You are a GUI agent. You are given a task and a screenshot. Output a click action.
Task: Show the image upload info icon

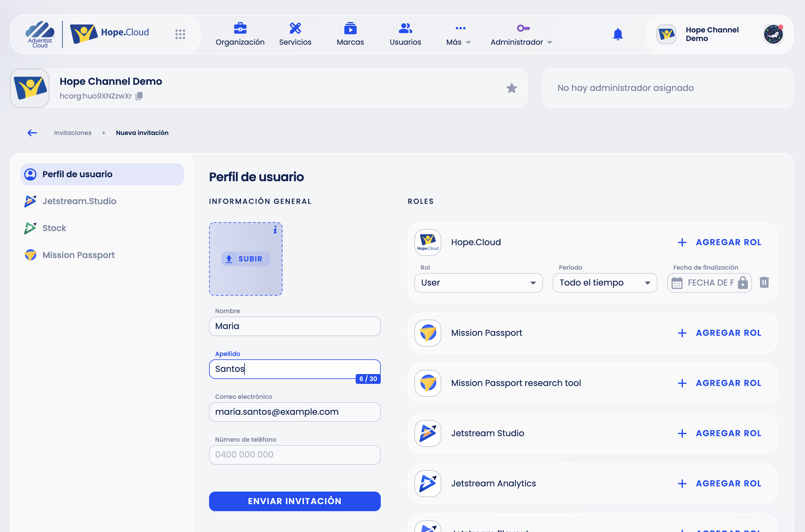pos(275,230)
